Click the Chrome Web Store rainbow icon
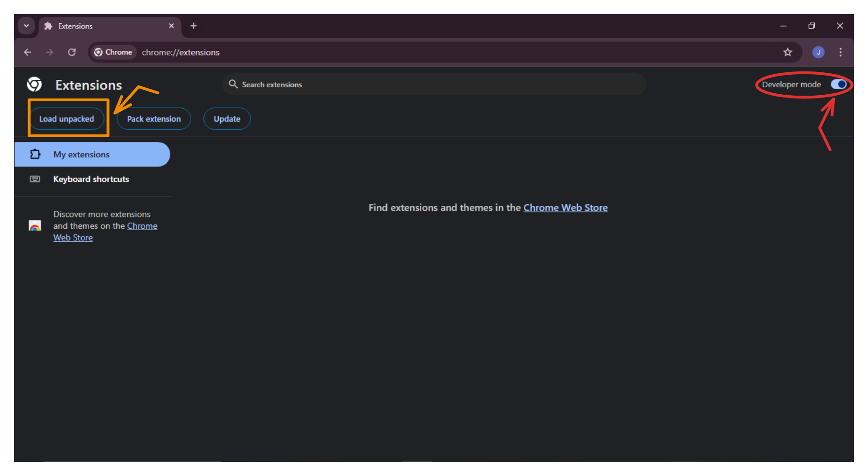This screenshot has height=476, width=868. tap(35, 226)
